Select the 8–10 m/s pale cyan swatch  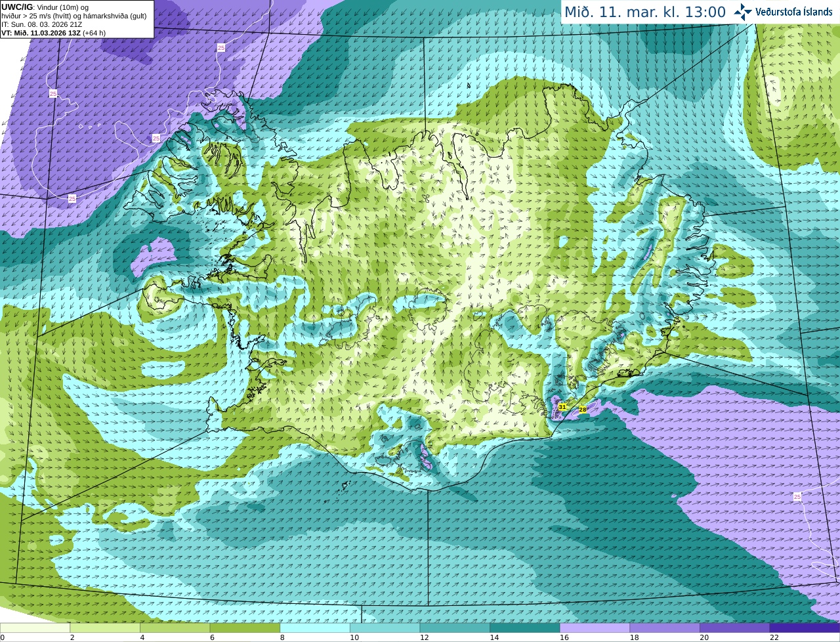point(315,628)
